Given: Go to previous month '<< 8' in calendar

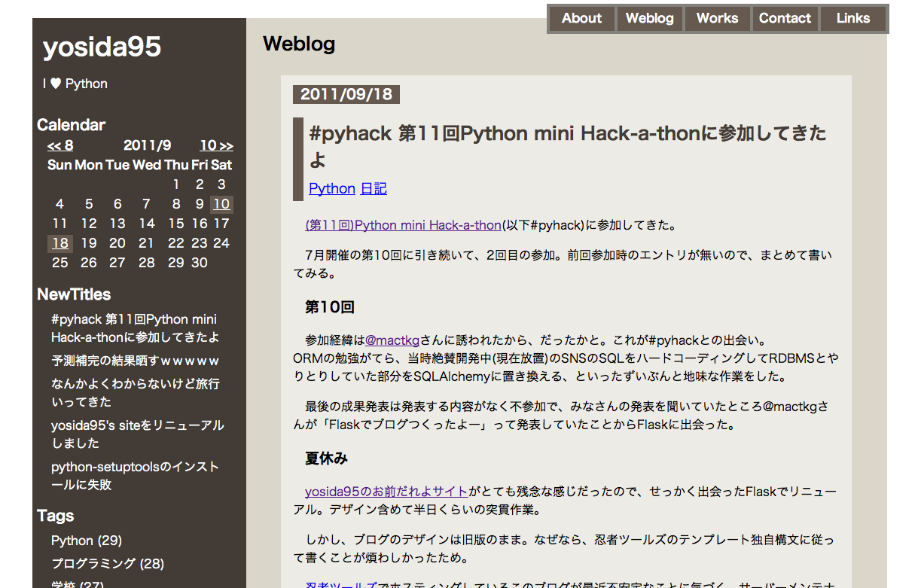Looking at the screenshot, I should tap(60, 146).
